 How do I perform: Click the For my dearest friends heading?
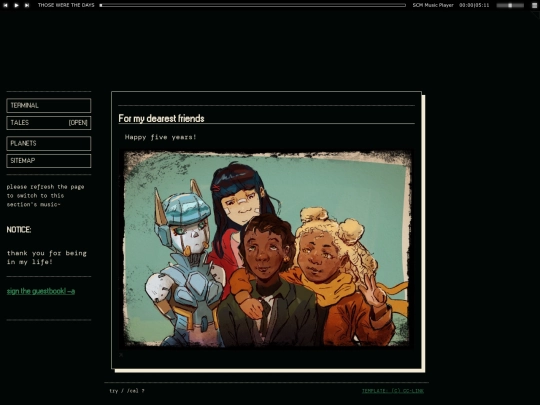[161, 118]
